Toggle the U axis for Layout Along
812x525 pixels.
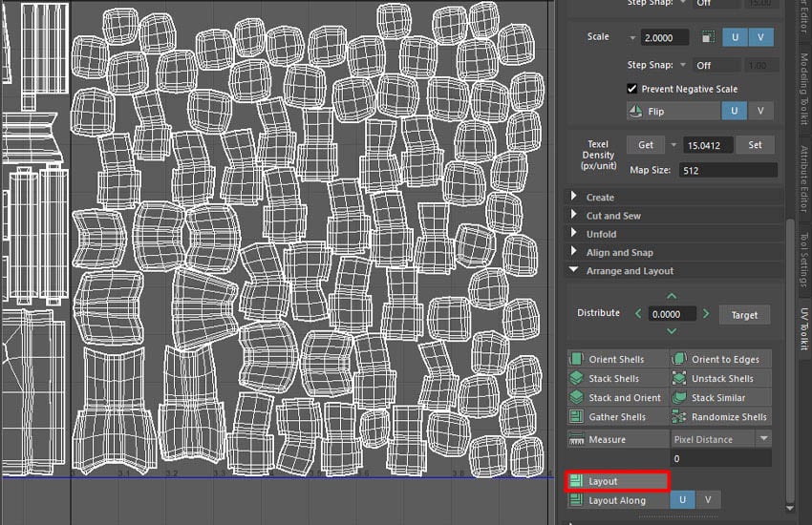[x=683, y=500]
